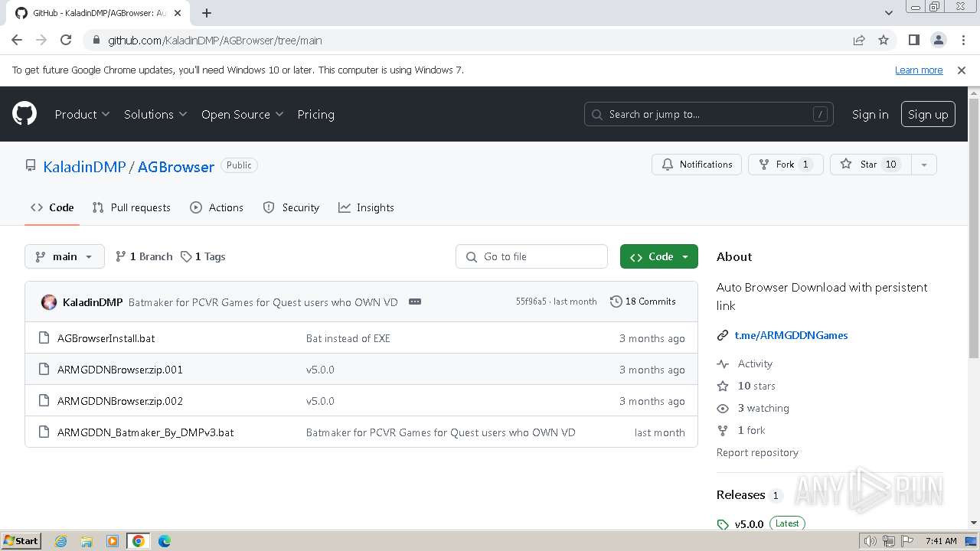
Task: Click the Go to file search field
Action: point(531,256)
